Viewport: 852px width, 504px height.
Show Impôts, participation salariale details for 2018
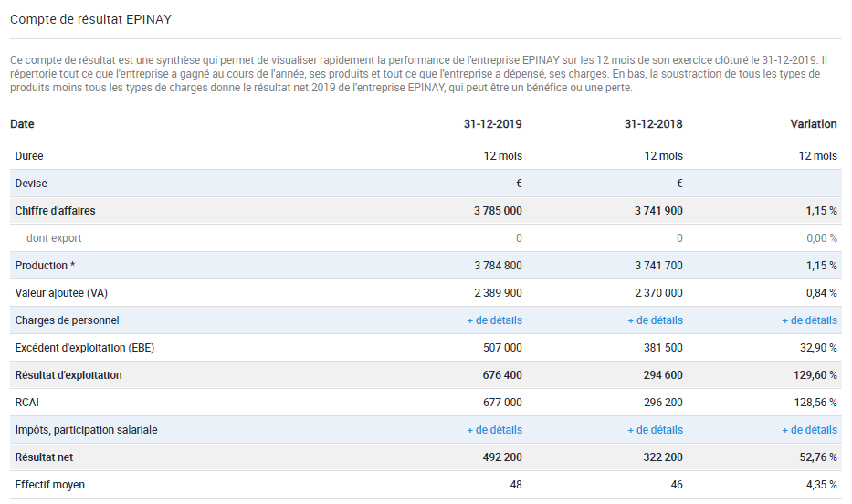[656, 430]
